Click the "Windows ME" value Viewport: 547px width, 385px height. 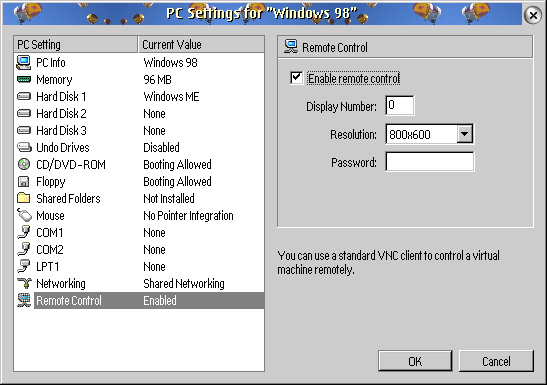pos(171,96)
